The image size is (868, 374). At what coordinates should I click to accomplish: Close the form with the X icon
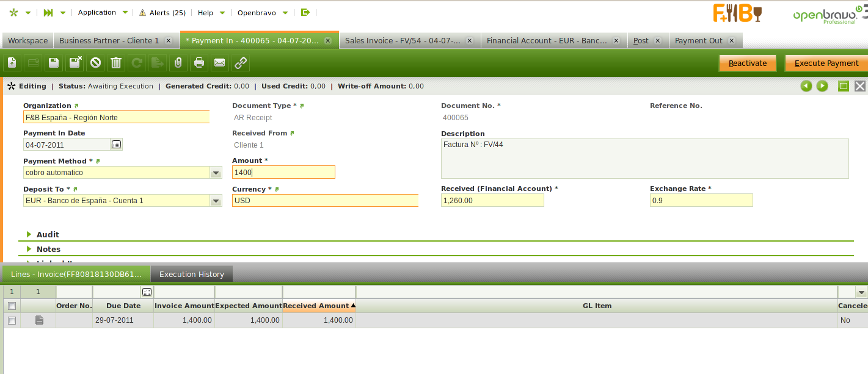coord(860,86)
